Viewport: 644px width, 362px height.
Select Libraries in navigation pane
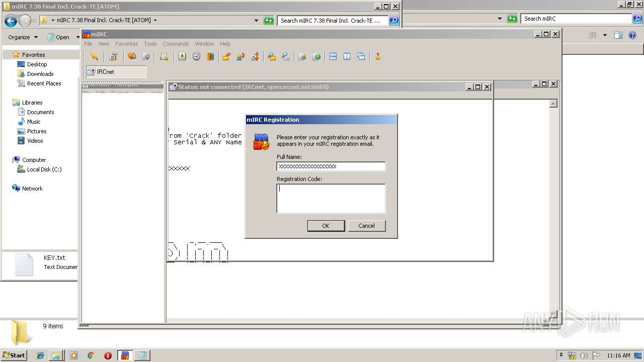(x=32, y=103)
